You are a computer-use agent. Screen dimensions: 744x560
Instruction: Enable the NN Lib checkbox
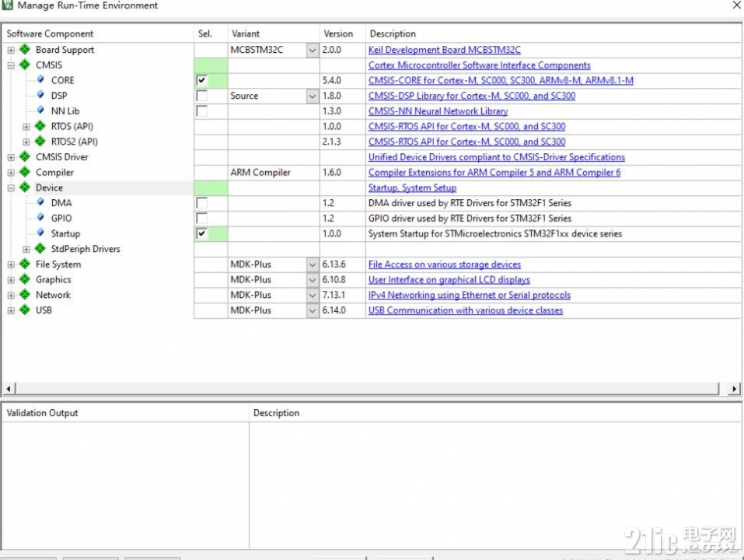201,111
